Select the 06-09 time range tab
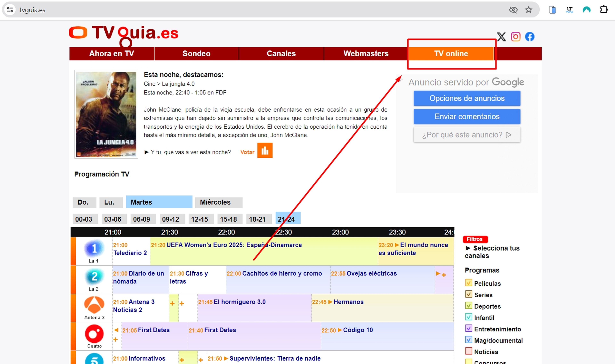 tap(143, 219)
